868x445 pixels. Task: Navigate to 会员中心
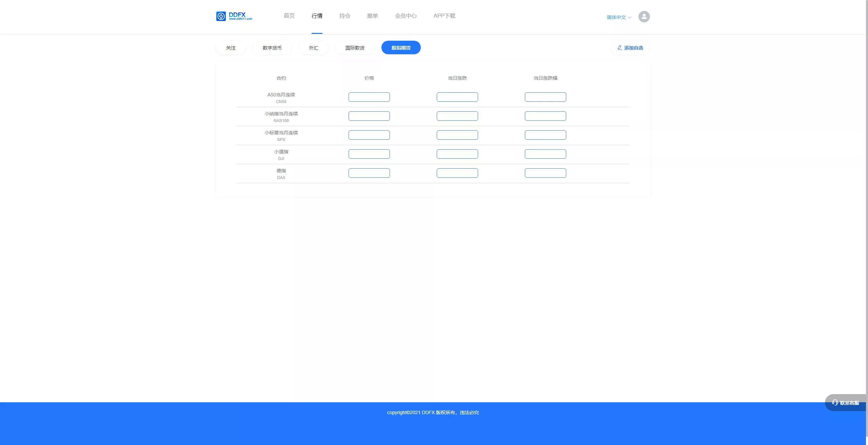[x=406, y=16]
